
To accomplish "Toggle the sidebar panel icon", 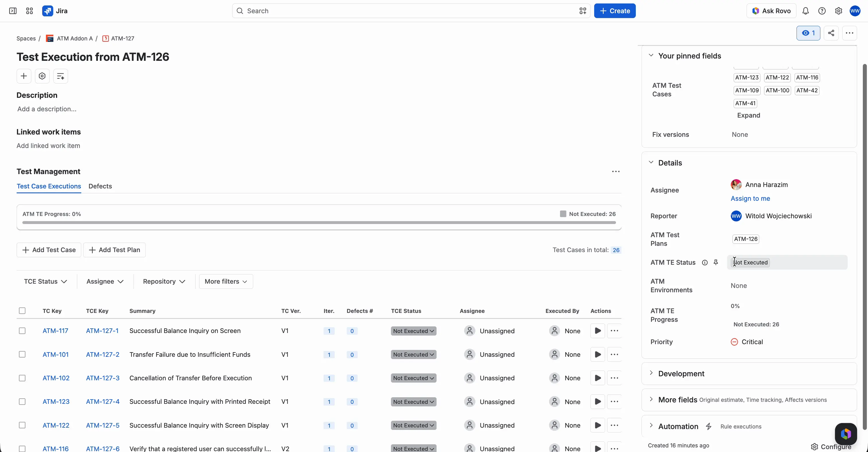I will tap(13, 11).
